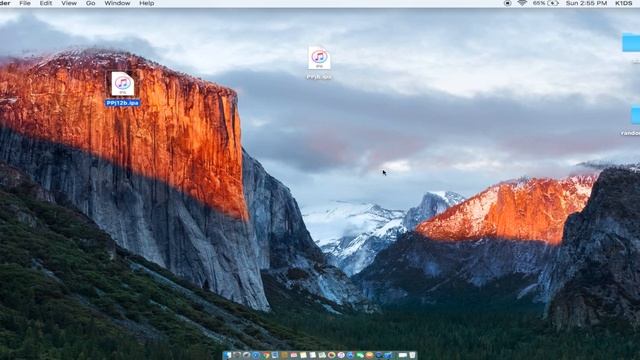Open the Edit menu
640x360 pixels.
46,3
